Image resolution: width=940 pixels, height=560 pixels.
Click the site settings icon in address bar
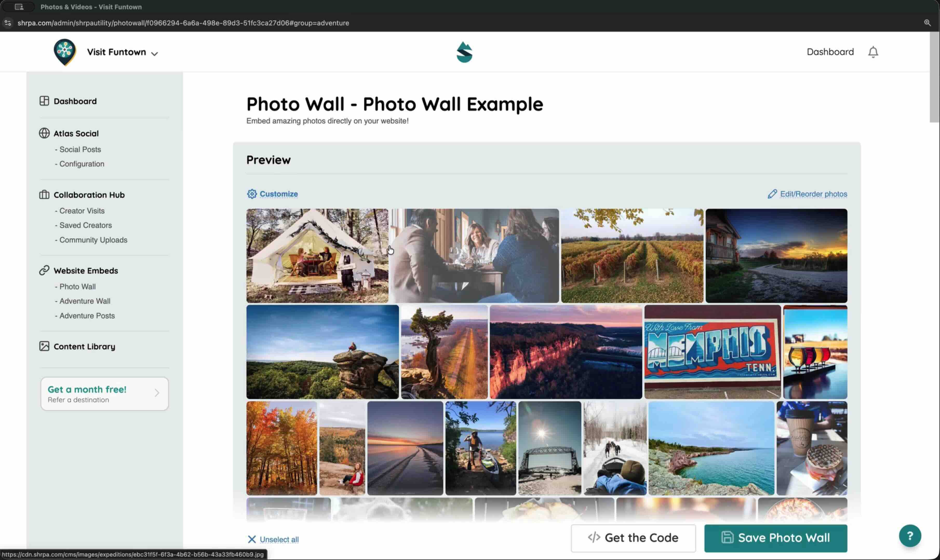click(x=8, y=23)
